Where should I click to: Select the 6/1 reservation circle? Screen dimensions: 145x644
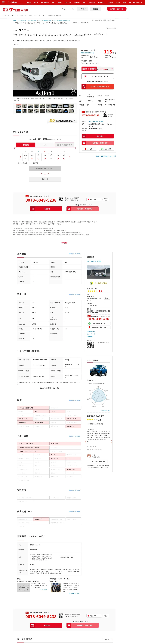pos(38,159)
